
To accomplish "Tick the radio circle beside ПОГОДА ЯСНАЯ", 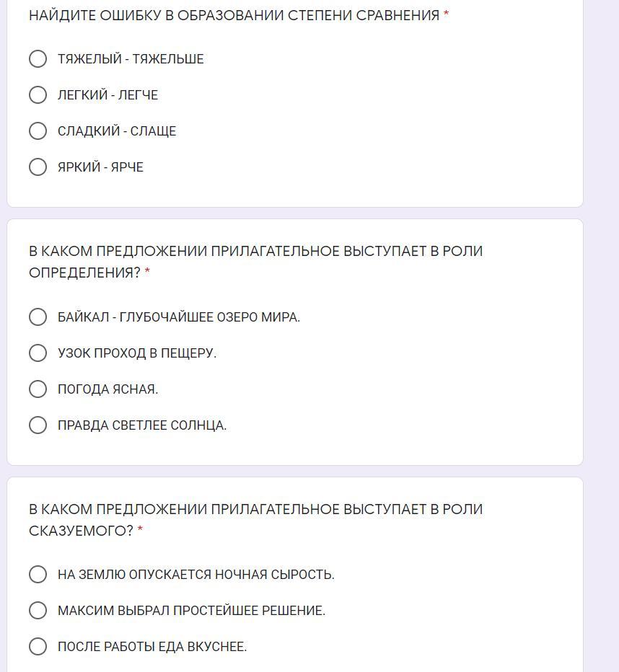I will 38,389.
